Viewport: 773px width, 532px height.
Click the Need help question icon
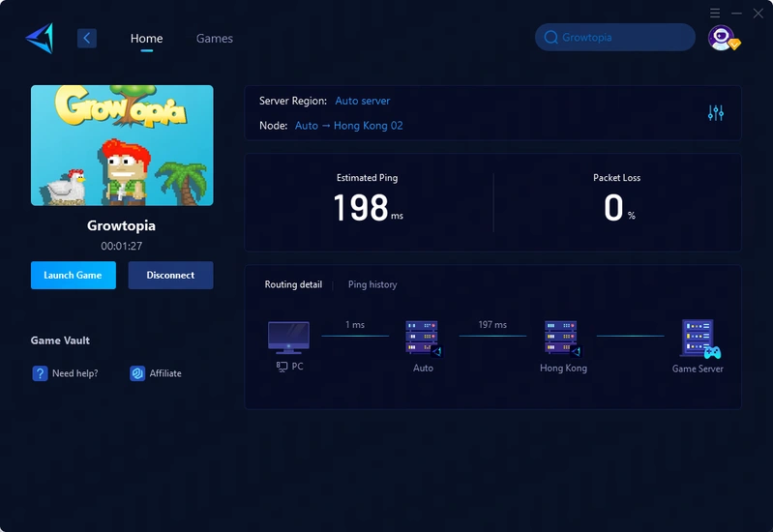[x=40, y=373]
